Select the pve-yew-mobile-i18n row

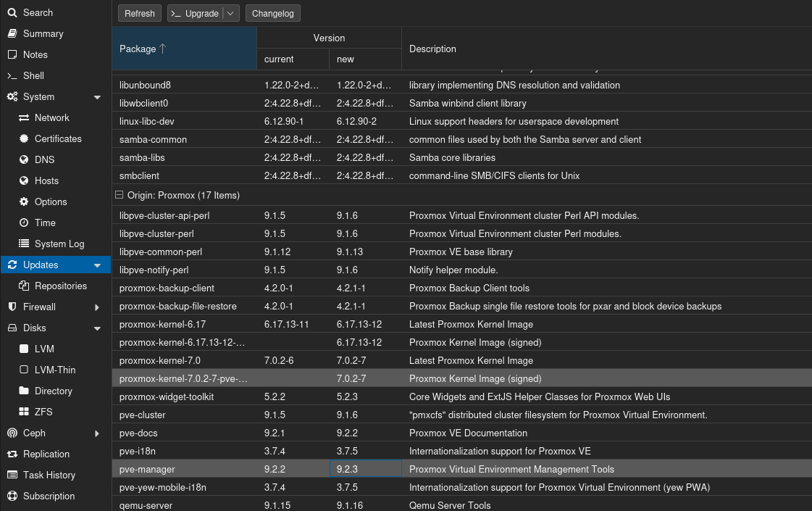[x=462, y=487]
